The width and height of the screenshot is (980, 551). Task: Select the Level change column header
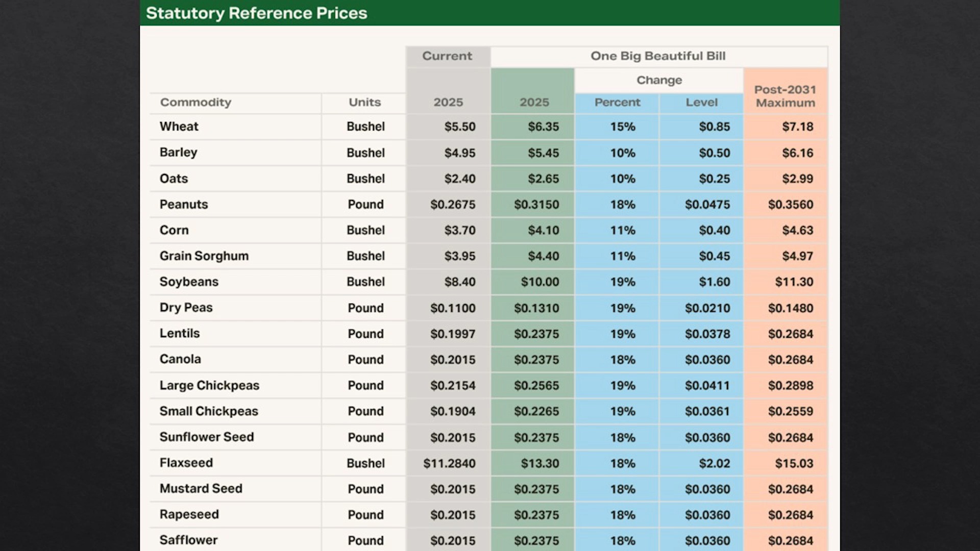click(701, 103)
